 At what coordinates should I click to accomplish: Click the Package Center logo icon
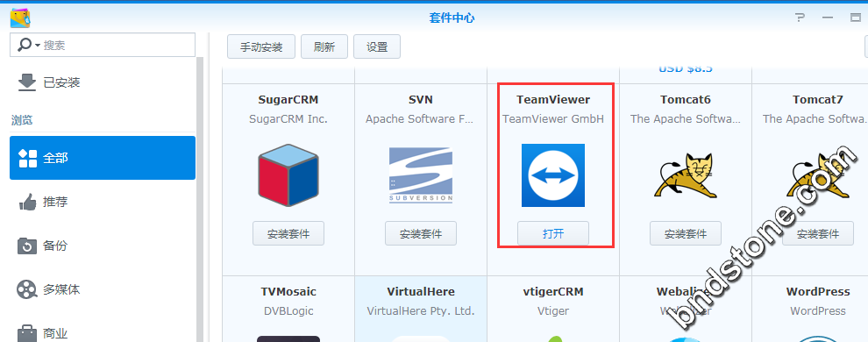(x=20, y=18)
